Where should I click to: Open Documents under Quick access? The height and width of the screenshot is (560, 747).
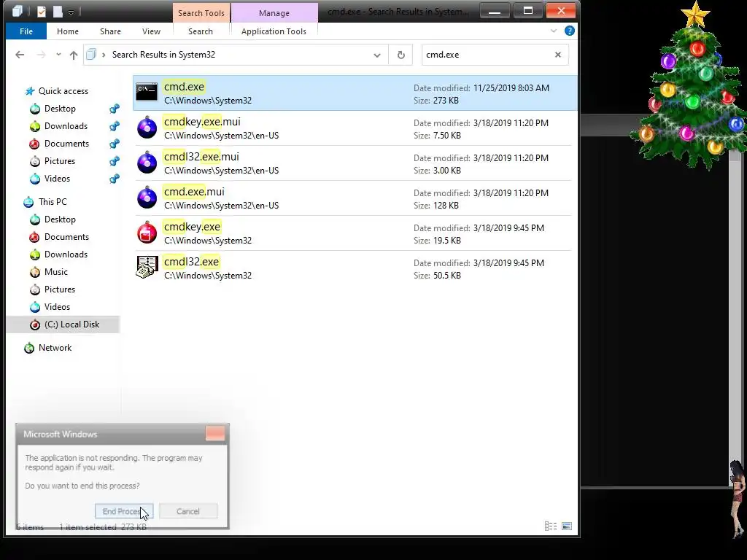coord(66,144)
